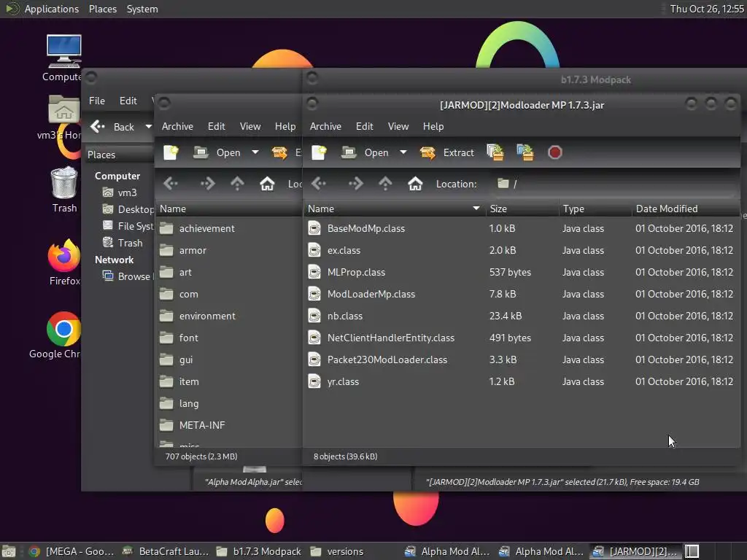747x560 pixels.
Task: Select nb.class file
Action: pos(521,316)
